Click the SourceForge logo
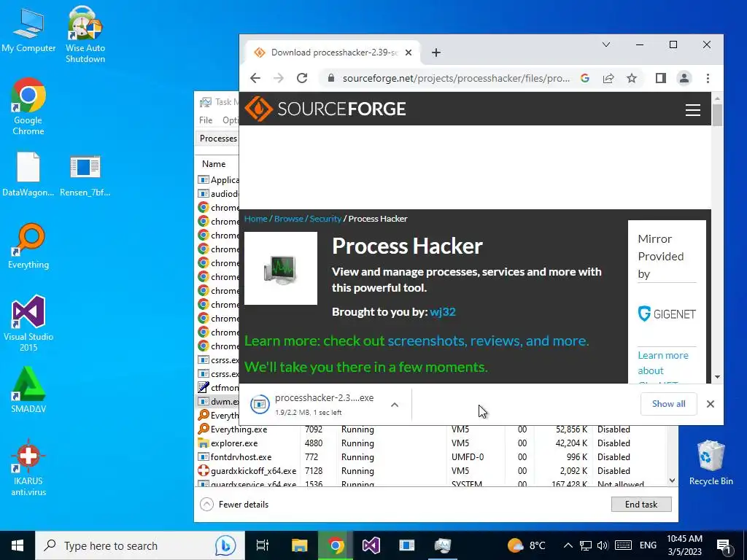The width and height of the screenshot is (747, 560). click(x=325, y=109)
